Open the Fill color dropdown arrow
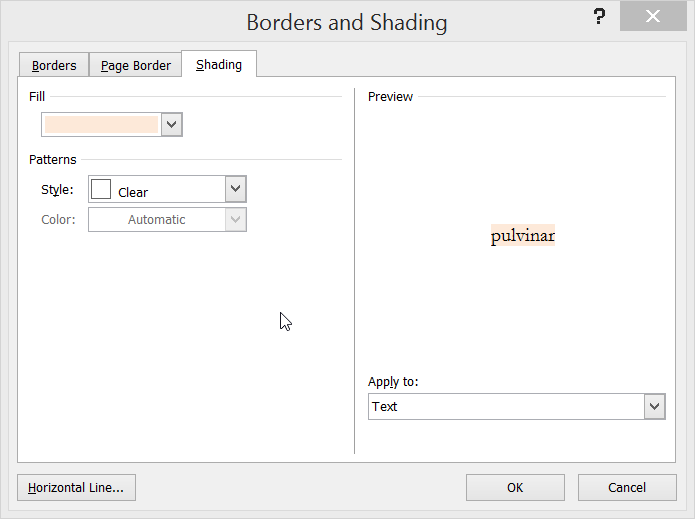 pyautogui.click(x=172, y=125)
